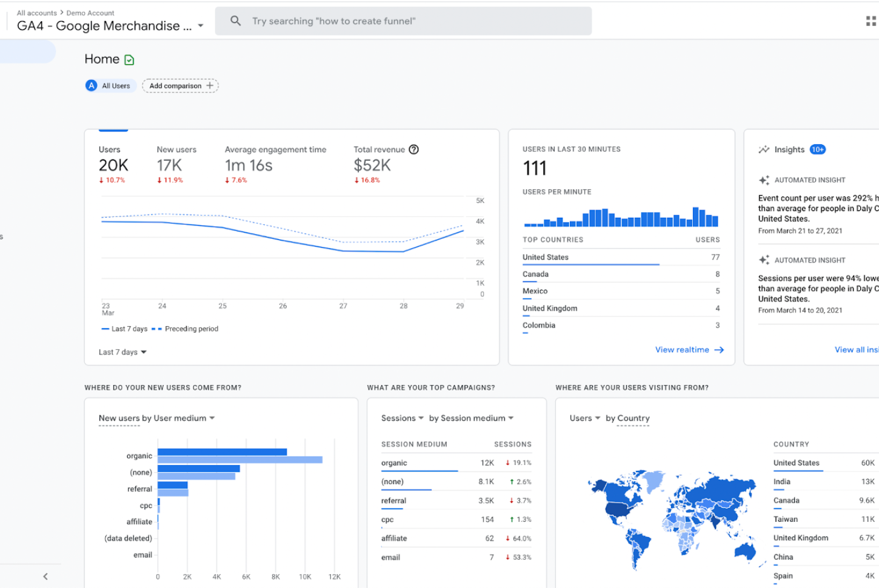Open the Last 7 days date range dropdown
This screenshot has width=879, height=588.
(x=122, y=352)
